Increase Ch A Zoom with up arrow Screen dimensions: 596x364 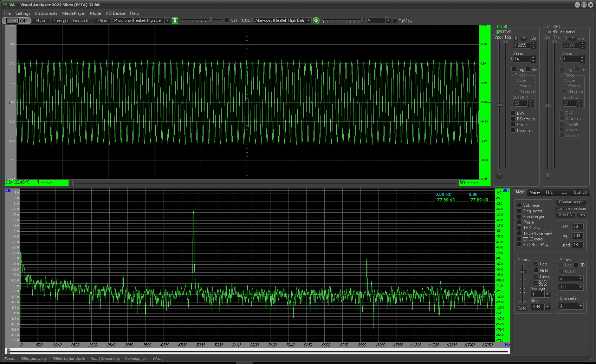pyautogui.click(x=533, y=57)
